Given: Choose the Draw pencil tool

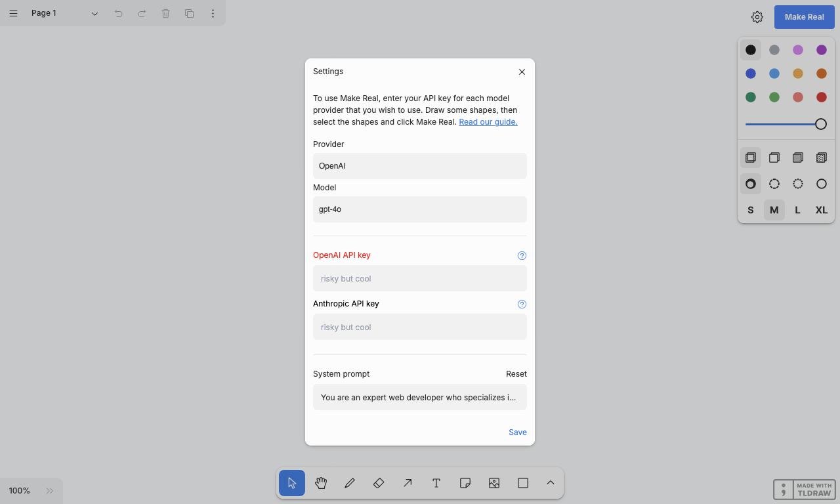Looking at the screenshot, I should pos(350,483).
